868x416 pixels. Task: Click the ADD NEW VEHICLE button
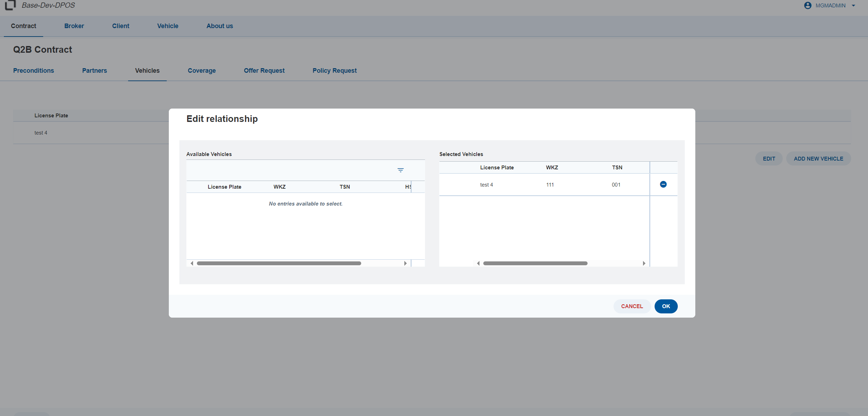819,159
